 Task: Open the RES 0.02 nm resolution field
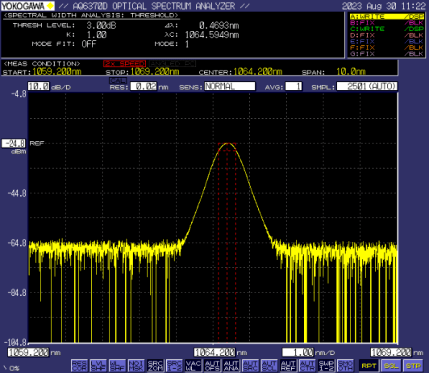click(143, 87)
